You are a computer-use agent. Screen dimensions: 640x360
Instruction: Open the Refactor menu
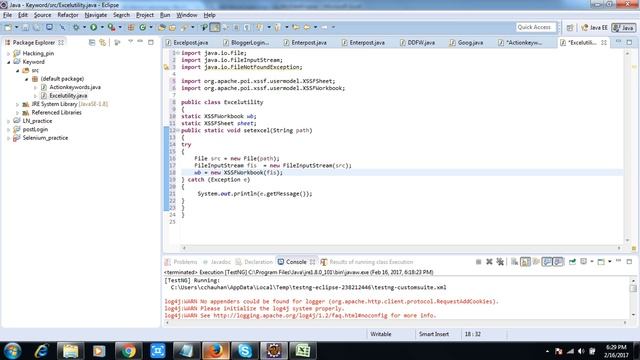pyautogui.click(x=68, y=15)
